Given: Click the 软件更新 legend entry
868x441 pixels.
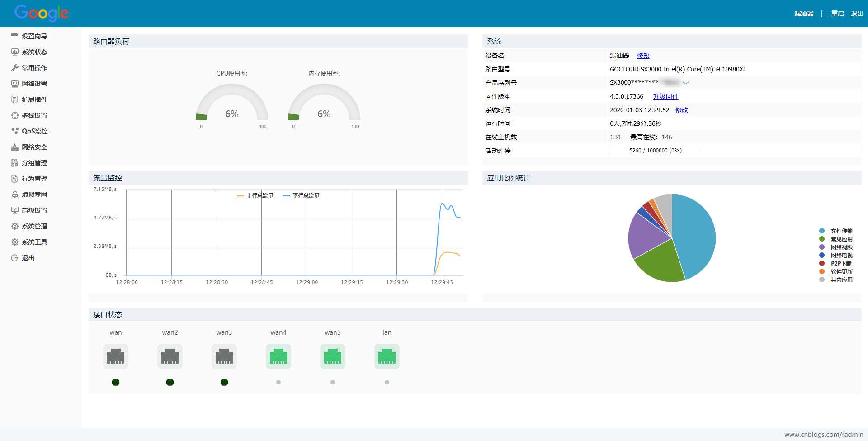Looking at the screenshot, I should click(x=836, y=271).
